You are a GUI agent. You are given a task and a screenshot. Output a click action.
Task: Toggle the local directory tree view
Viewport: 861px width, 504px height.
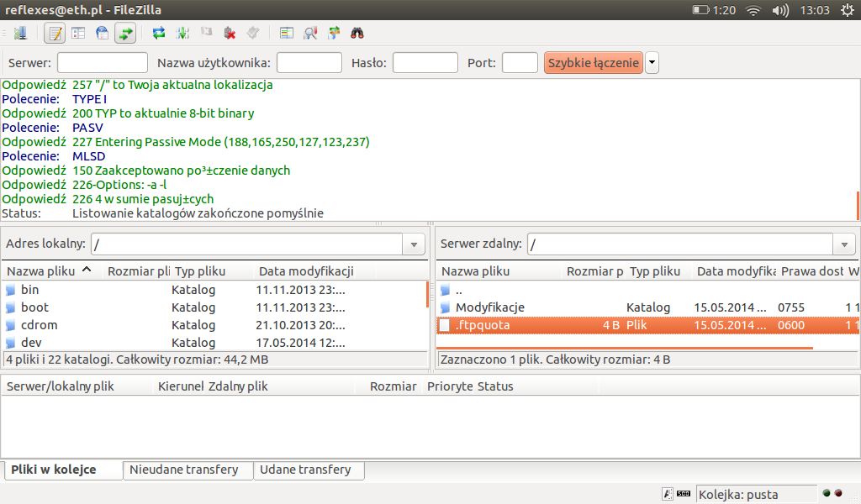click(x=78, y=34)
